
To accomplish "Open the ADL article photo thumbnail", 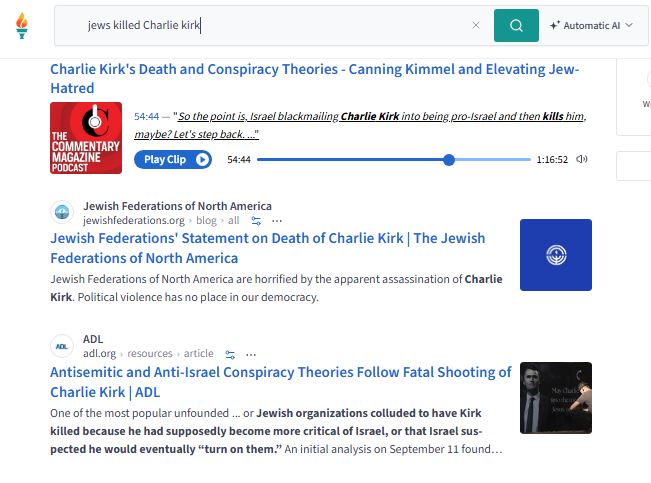I will (x=556, y=398).
